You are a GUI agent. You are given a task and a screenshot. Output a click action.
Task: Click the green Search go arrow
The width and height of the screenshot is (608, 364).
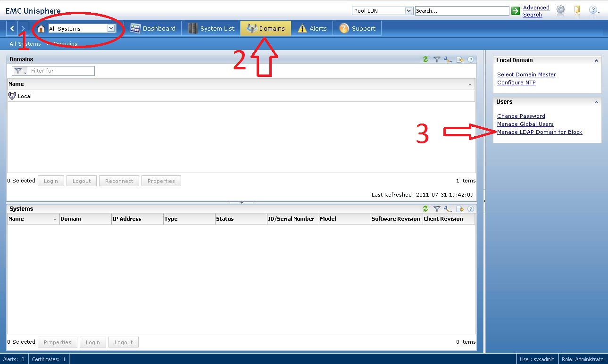coord(516,10)
